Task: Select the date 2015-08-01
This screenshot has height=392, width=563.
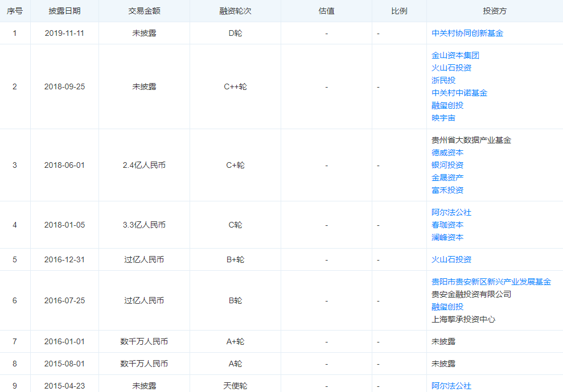Action: click(65, 364)
